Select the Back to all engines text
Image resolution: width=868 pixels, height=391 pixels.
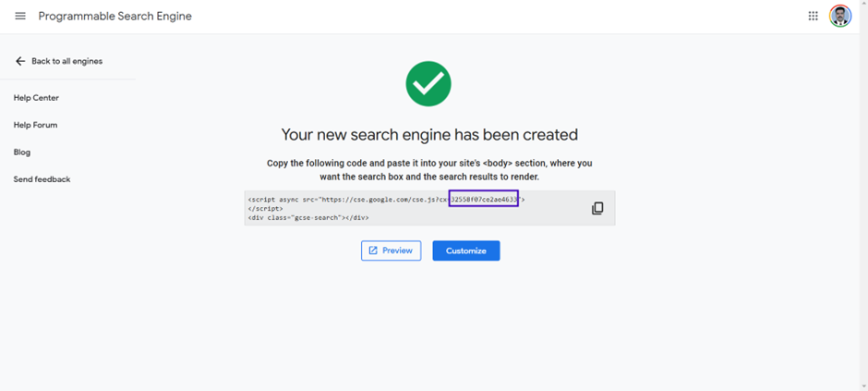point(67,61)
